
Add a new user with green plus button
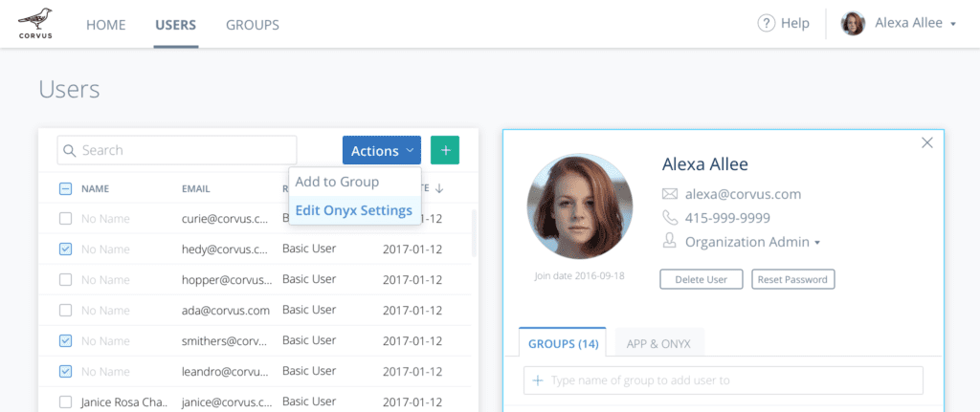point(445,150)
